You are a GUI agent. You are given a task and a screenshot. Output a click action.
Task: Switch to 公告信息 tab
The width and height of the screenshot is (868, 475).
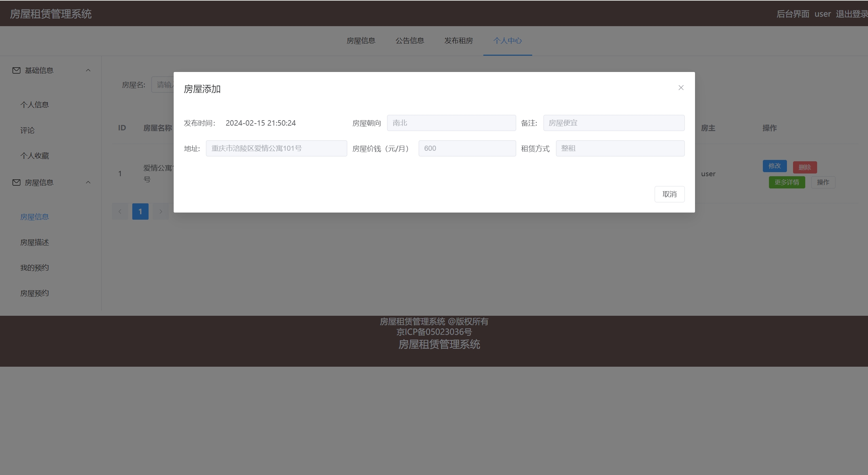(x=410, y=41)
